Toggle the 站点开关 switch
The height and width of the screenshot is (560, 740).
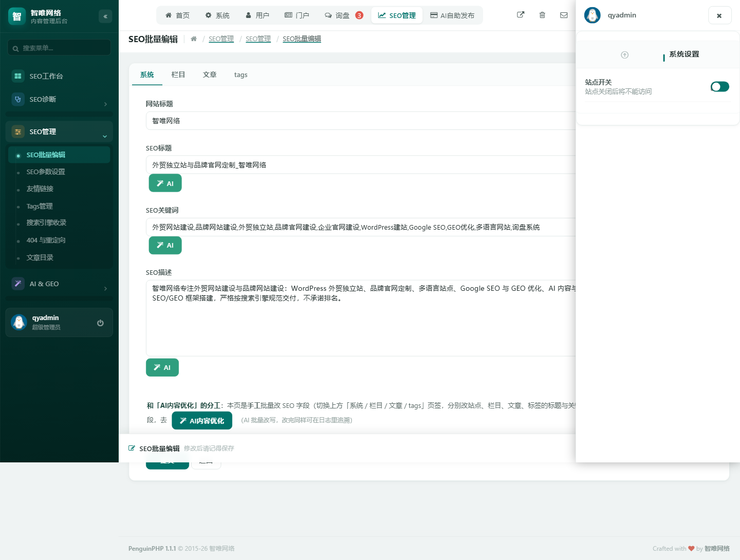[720, 87]
